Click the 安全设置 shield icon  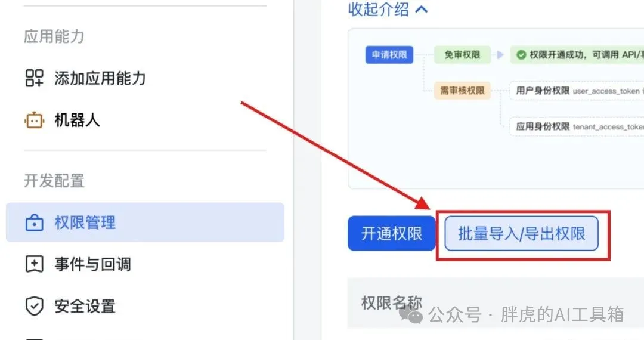(34, 306)
